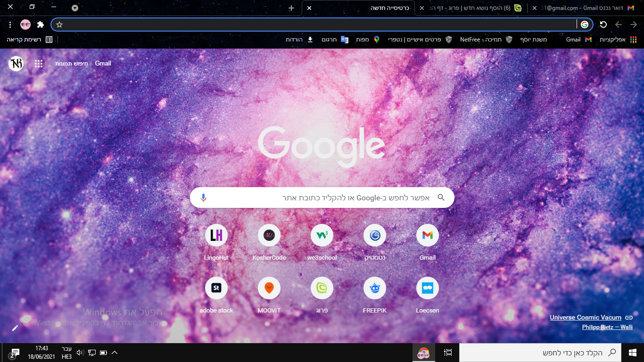644x362 pixels.
Task: Switch to the הוסף נושא חדש פרוג tab
Action: point(471,8)
